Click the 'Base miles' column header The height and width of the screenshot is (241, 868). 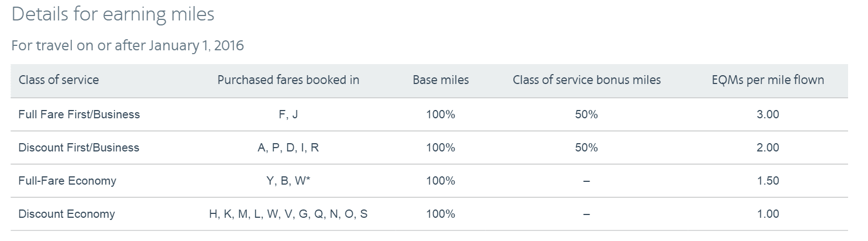(x=440, y=80)
